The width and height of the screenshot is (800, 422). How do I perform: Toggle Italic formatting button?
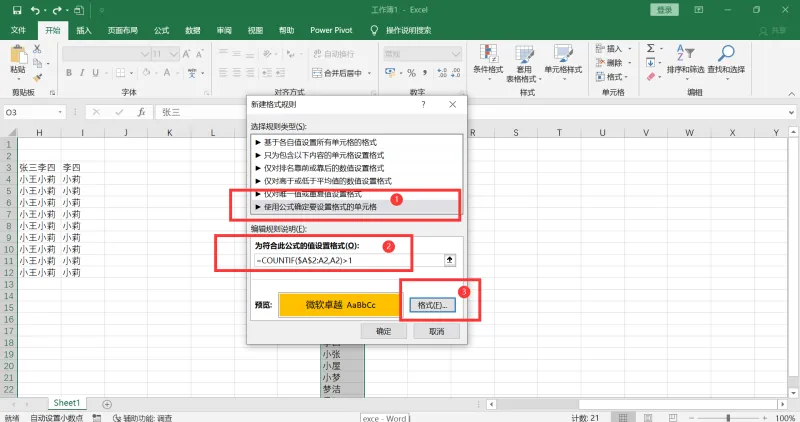click(82, 73)
